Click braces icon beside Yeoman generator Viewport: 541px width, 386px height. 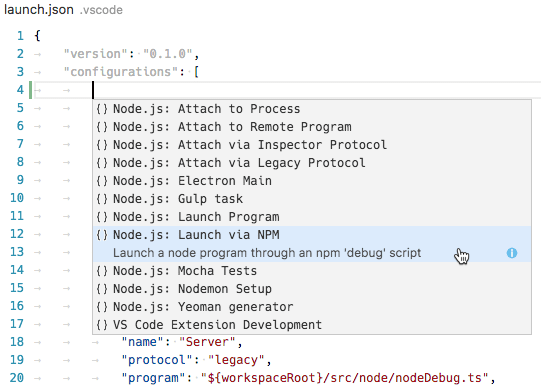click(x=102, y=307)
